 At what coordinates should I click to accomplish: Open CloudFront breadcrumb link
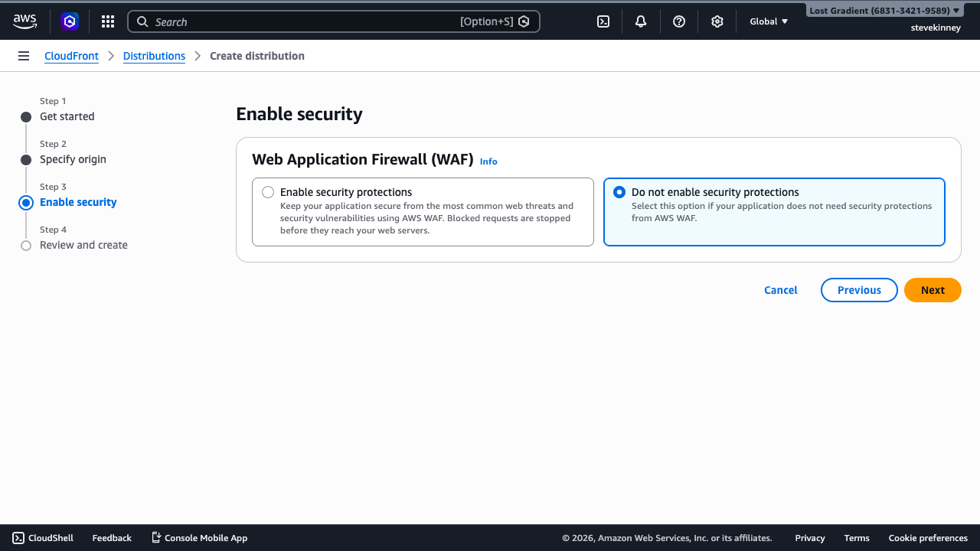(x=71, y=56)
